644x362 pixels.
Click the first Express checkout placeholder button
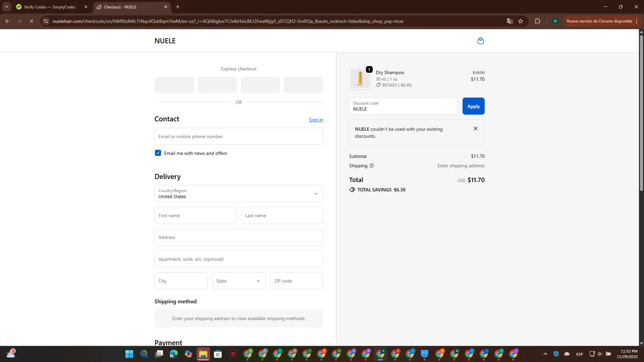click(x=174, y=85)
